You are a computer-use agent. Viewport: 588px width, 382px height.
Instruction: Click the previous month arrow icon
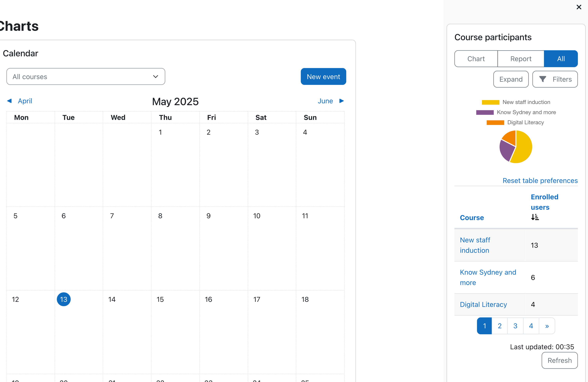[9, 101]
